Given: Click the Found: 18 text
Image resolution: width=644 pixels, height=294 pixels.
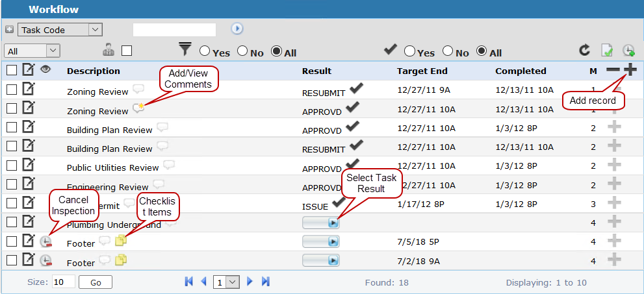Looking at the screenshot, I should [x=387, y=282].
